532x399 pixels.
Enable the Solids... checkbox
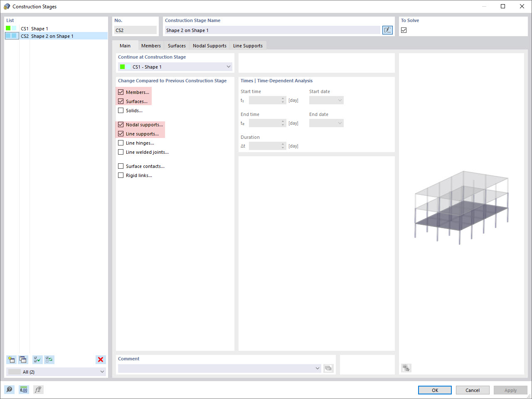(121, 111)
